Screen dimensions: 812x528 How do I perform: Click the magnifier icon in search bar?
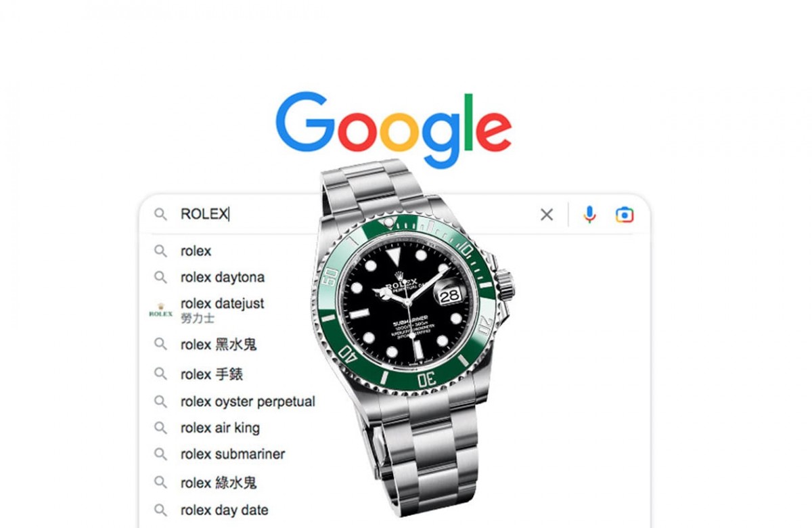coord(160,215)
